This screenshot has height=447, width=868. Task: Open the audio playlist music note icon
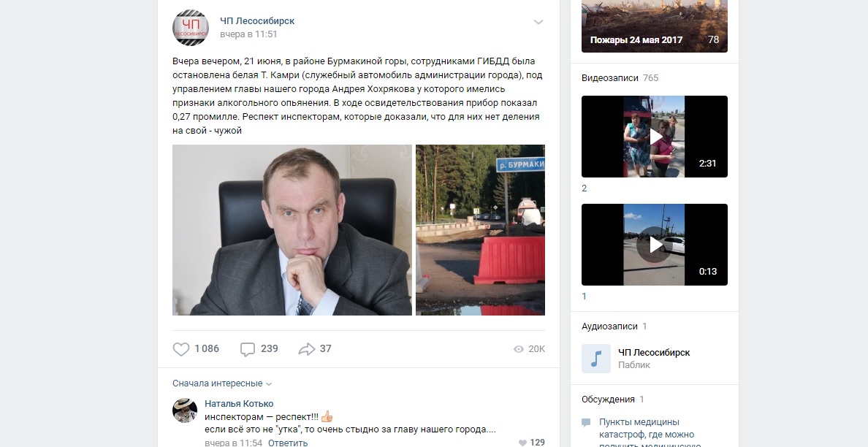(x=596, y=359)
